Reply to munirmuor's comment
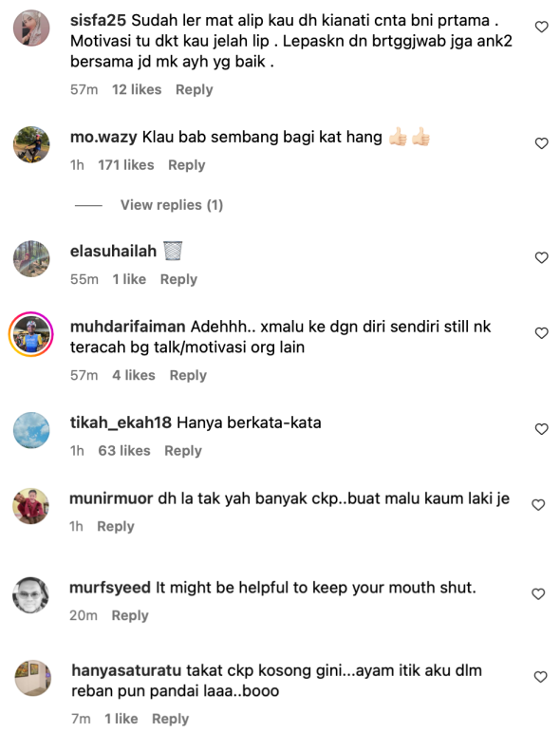 [x=116, y=526]
